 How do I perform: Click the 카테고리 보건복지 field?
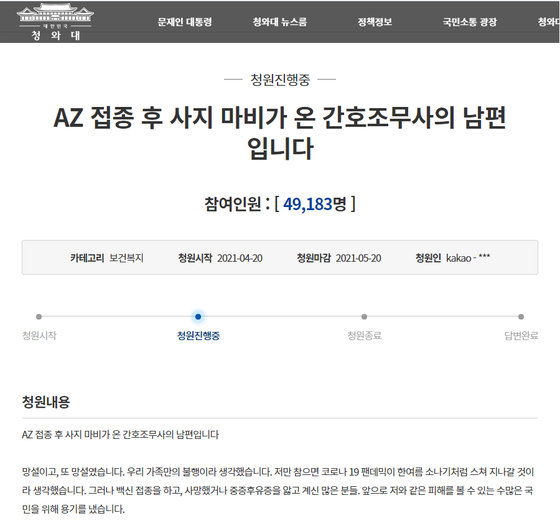pyautogui.click(x=107, y=258)
